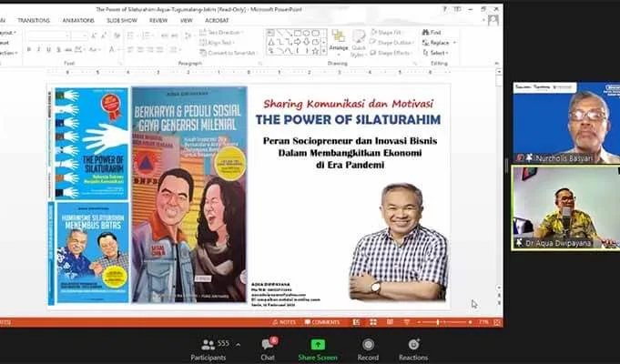The width and height of the screenshot is (620, 364).
Task: Click the Find button
Action: click(x=432, y=33)
